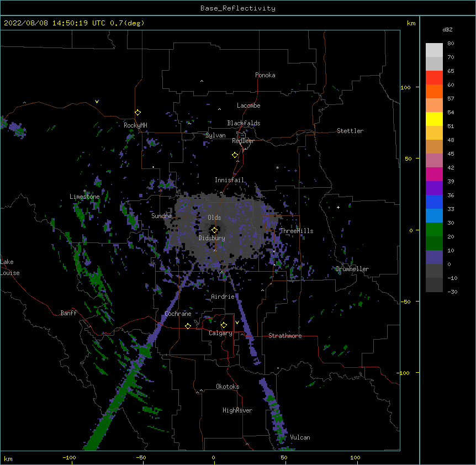Click the 100 tick on right vertical axis
Screen dimensions: 476x465
click(x=405, y=88)
